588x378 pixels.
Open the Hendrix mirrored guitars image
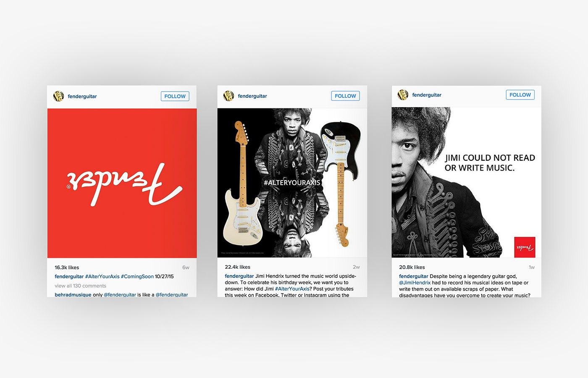tap(292, 183)
